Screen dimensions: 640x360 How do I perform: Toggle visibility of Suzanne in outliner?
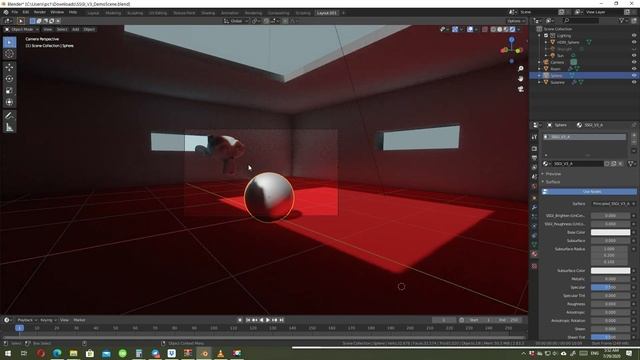[x=634, y=82]
